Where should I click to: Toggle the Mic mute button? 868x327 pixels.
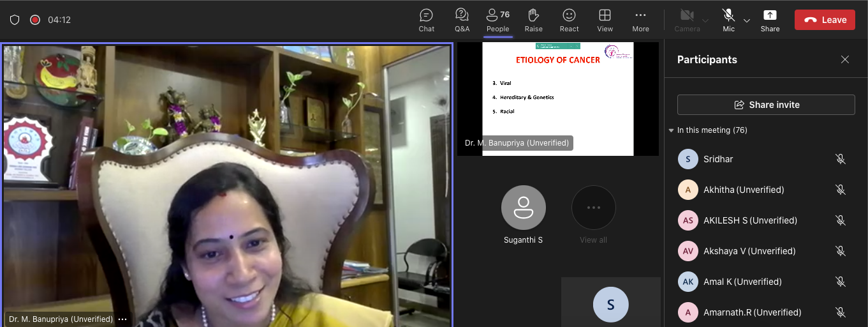[x=728, y=20]
